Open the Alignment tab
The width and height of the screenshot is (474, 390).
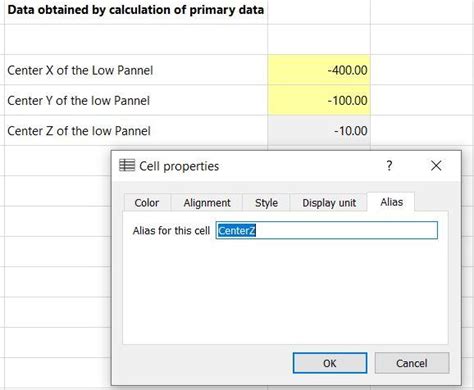pyautogui.click(x=207, y=203)
